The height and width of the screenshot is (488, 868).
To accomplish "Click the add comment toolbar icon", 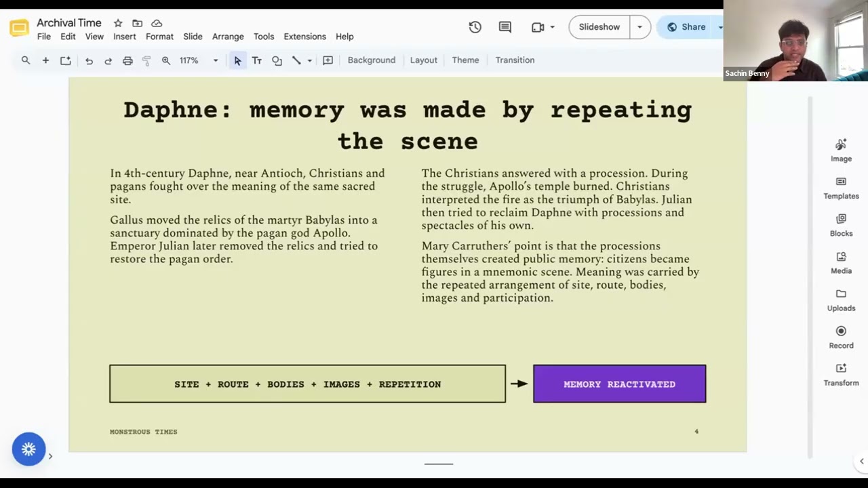I will point(328,60).
